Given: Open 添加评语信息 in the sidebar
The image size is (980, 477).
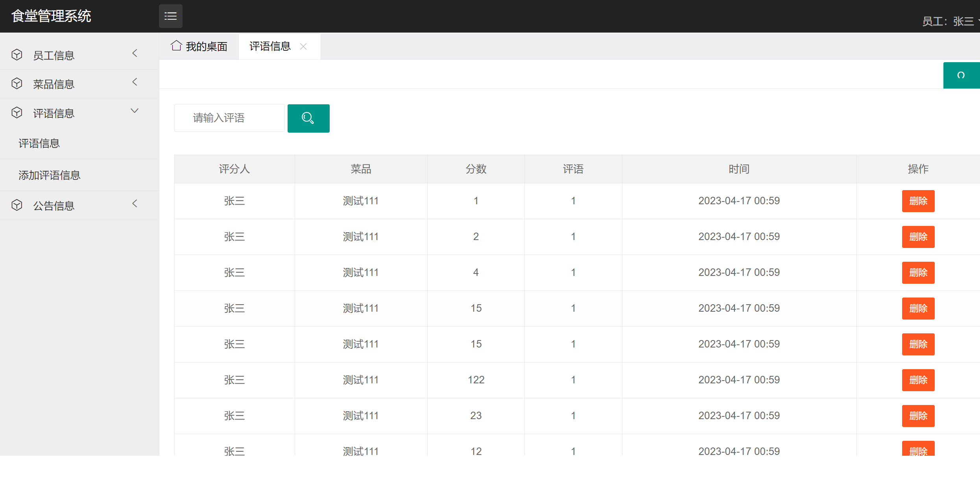Looking at the screenshot, I should pyautogui.click(x=50, y=175).
